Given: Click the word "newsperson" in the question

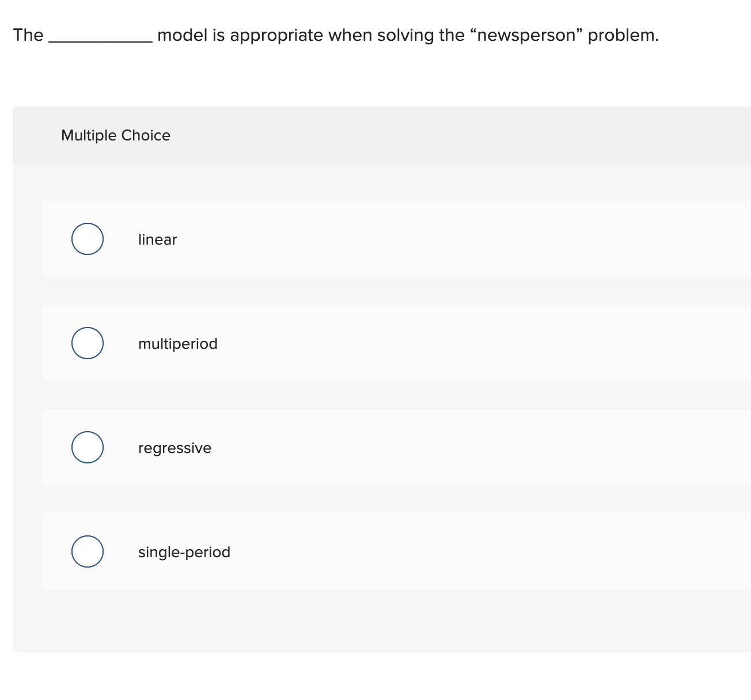Looking at the screenshot, I should click(526, 35).
